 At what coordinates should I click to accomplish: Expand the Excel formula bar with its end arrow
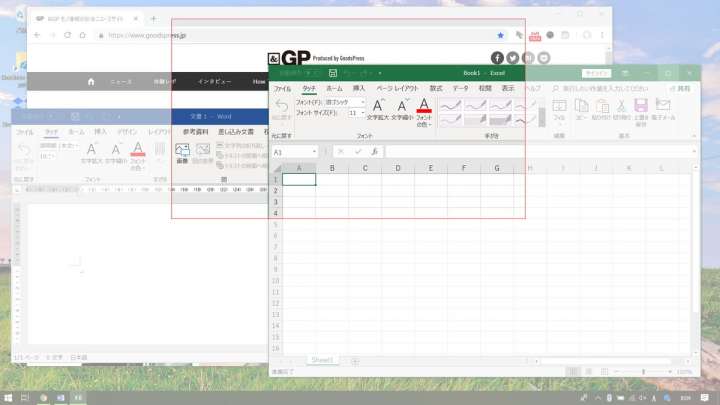(x=694, y=152)
